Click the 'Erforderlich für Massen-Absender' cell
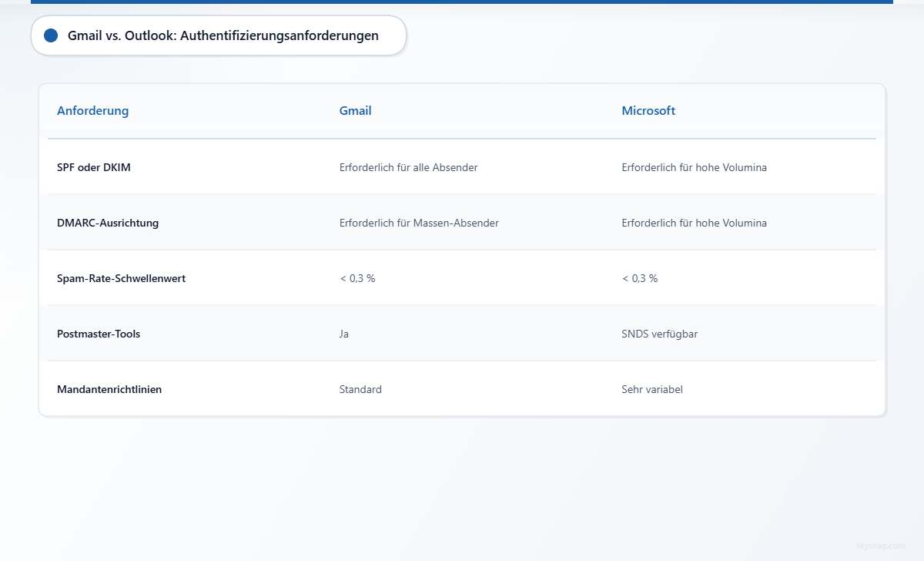This screenshot has height=561, width=924. tap(420, 223)
